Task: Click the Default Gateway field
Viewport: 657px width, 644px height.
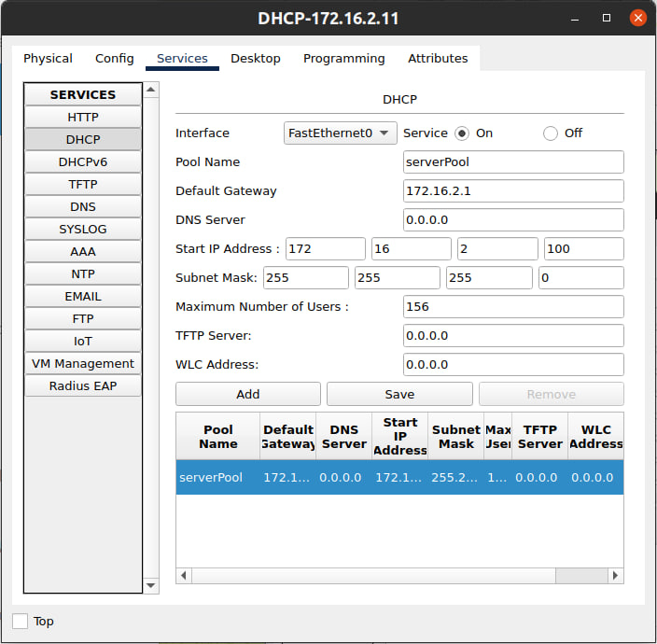Action: [513, 190]
